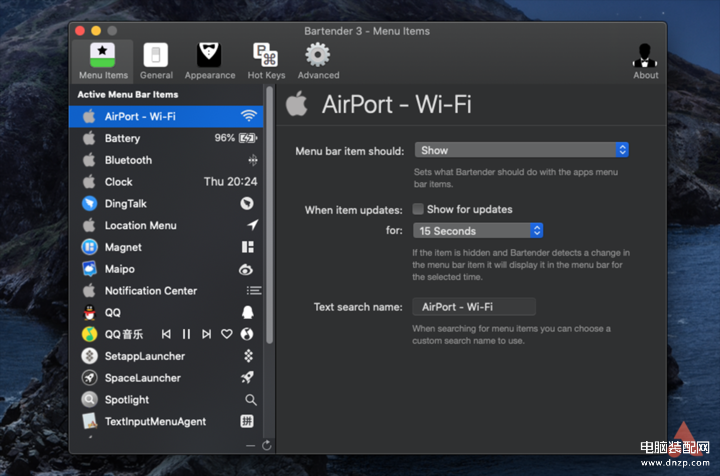Select the Clock item in list
Image resolution: width=720 pixels, height=476 pixels.
[x=166, y=182]
